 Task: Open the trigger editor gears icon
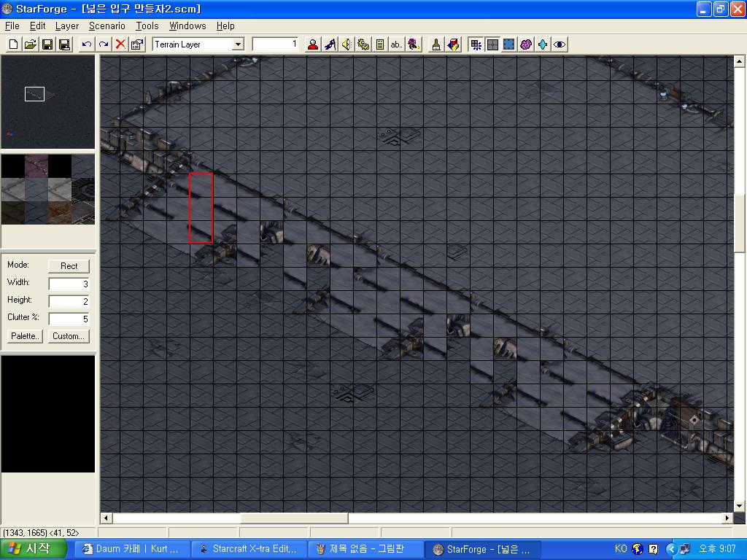(x=363, y=44)
